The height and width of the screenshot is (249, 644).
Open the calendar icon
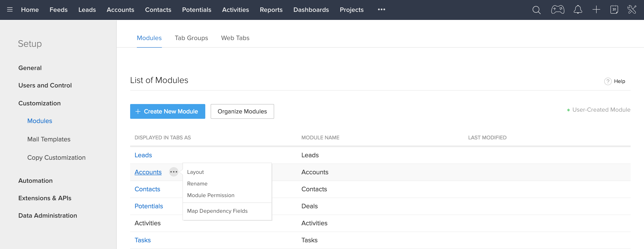click(614, 10)
